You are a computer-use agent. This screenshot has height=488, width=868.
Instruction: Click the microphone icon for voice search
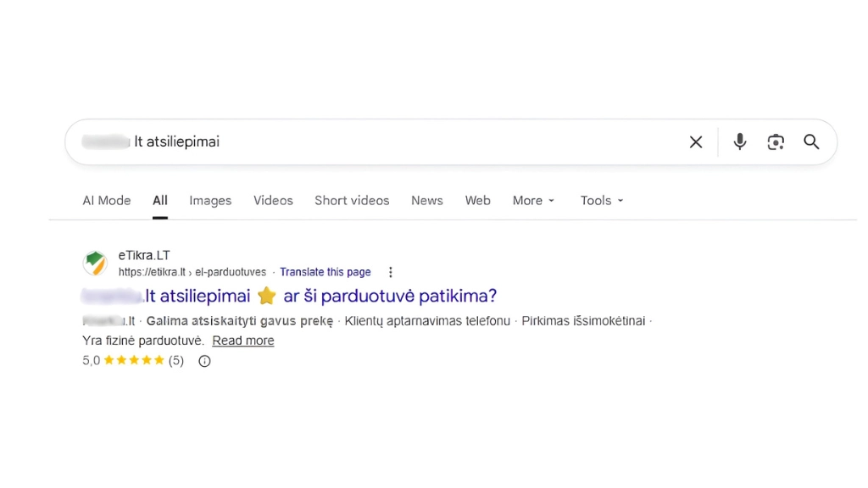pyautogui.click(x=738, y=141)
